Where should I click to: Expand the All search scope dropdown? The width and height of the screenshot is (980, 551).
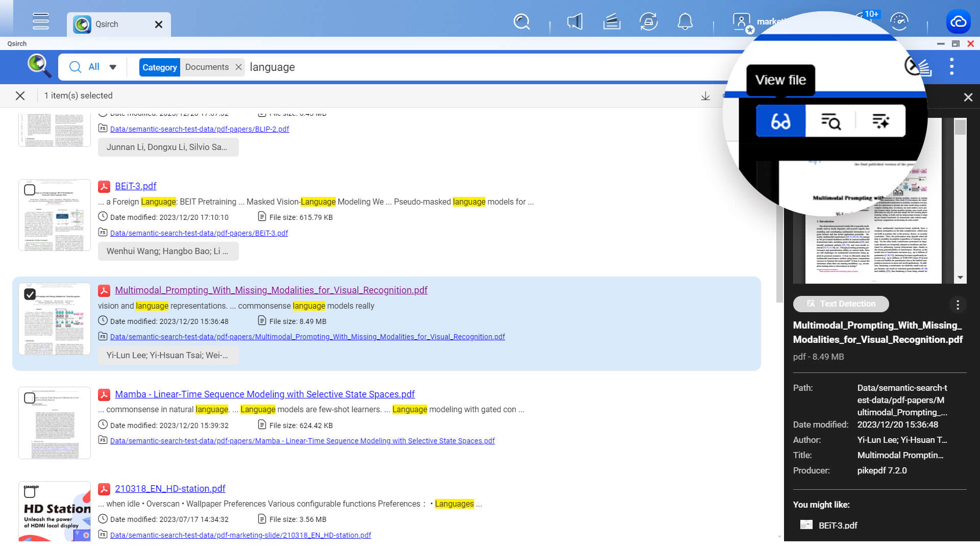pos(113,67)
